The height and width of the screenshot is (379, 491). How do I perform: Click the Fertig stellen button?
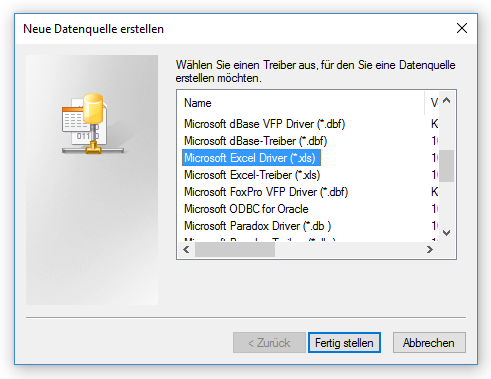tap(344, 342)
